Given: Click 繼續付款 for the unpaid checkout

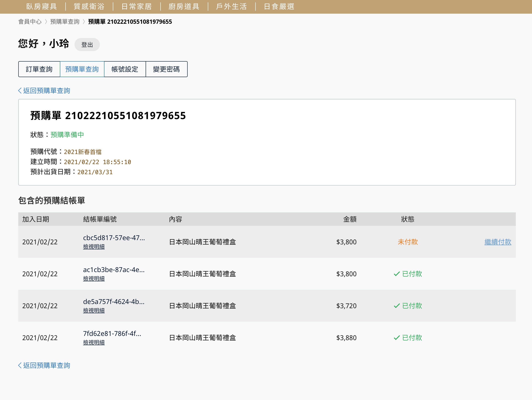Looking at the screenshot, I should coord(497,242).
